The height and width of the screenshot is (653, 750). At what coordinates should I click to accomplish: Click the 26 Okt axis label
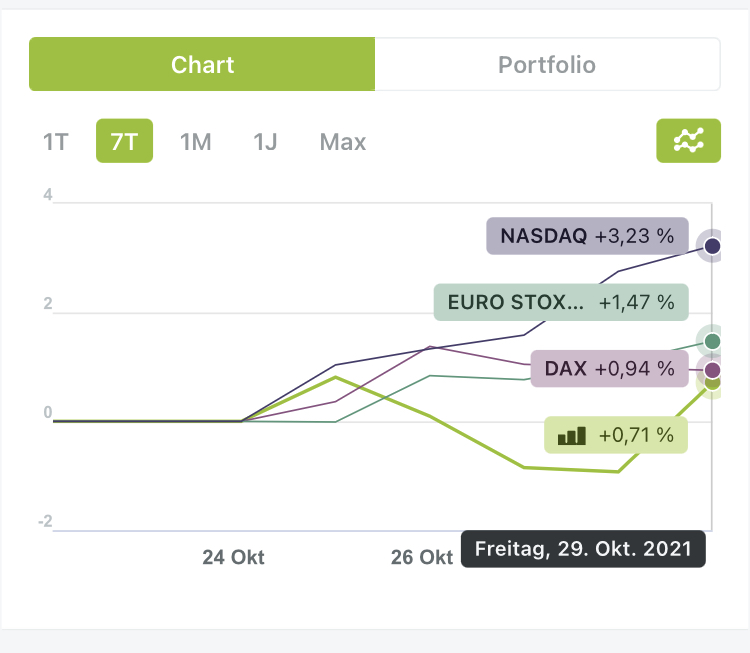[x=421, y=557]
